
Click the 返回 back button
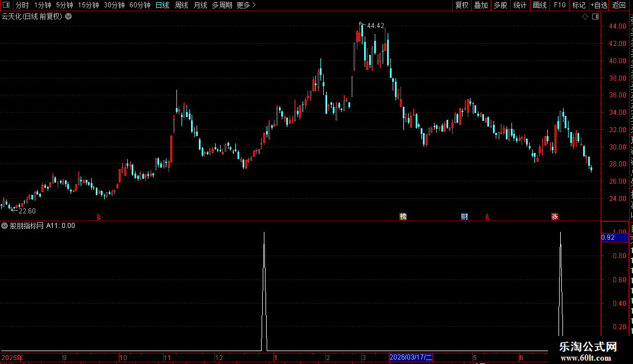[x=619, y=5]
